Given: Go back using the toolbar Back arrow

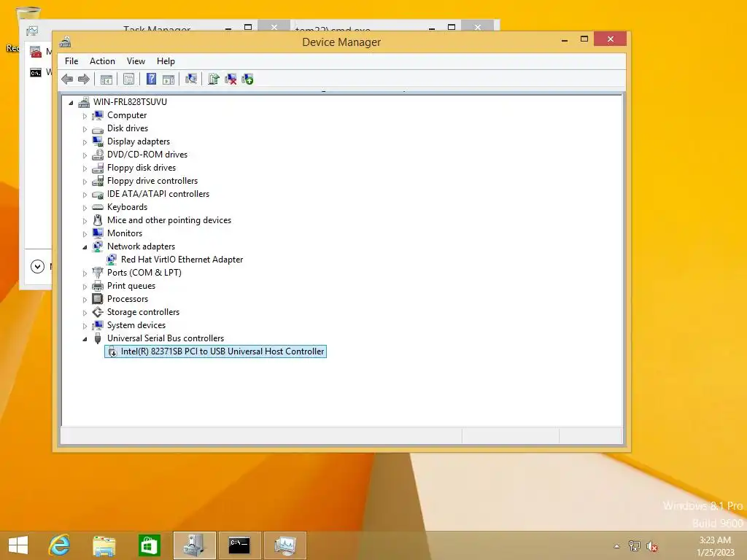Looking at the screenshot, I should (67, 79).
